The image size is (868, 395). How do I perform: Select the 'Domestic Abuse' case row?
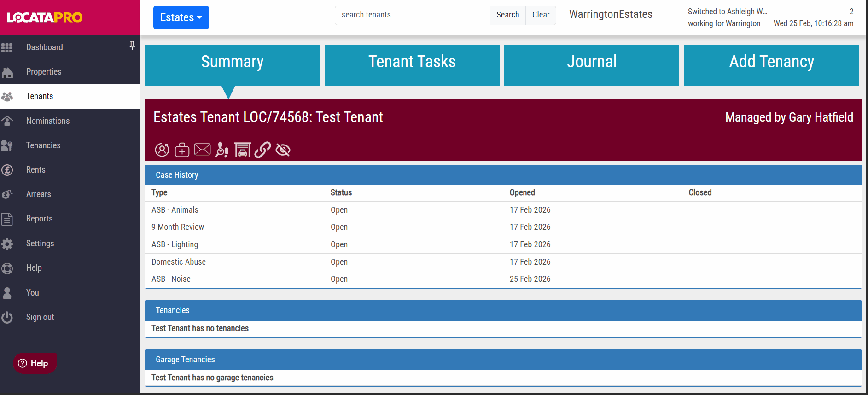click(503, 262)
